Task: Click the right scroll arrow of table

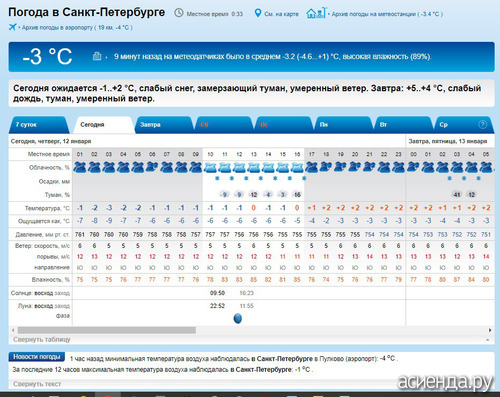Action: (490, 330)
